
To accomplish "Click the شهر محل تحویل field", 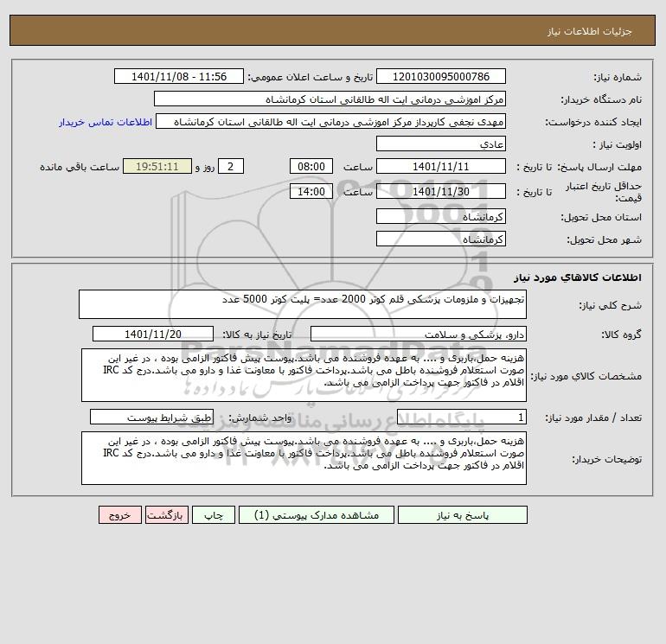I will pyautogui.click(x=441, y=239).
